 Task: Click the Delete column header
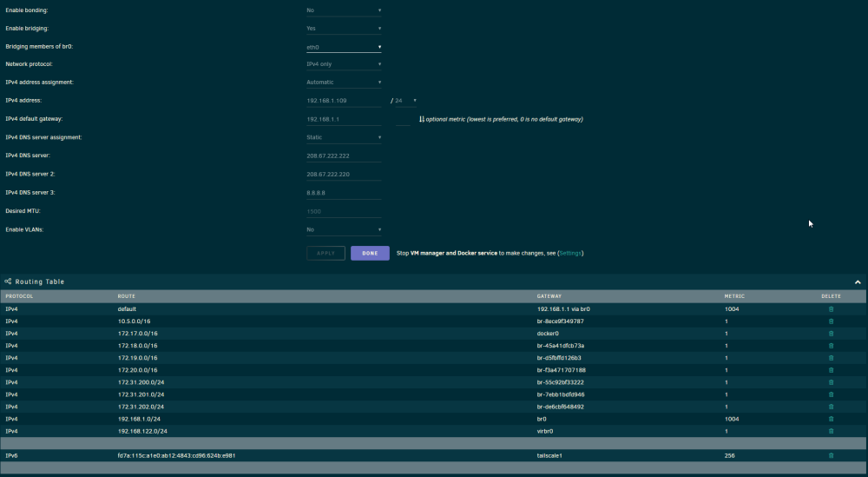pos(831,296)
